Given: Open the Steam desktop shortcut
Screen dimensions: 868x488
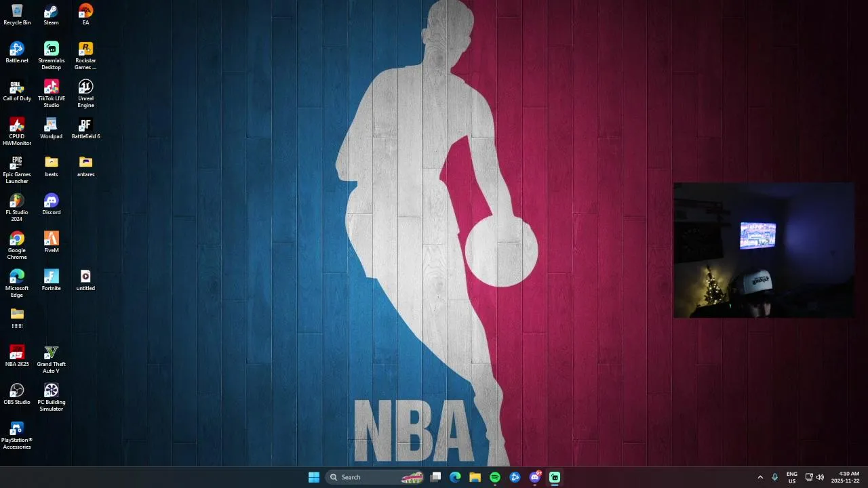Looking at the screenshot, I should tap(51, 14).
